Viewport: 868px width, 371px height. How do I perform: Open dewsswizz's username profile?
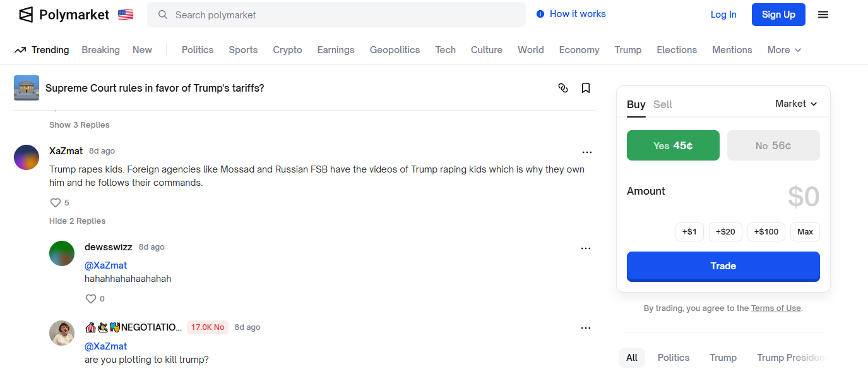(x=109, y=247)
